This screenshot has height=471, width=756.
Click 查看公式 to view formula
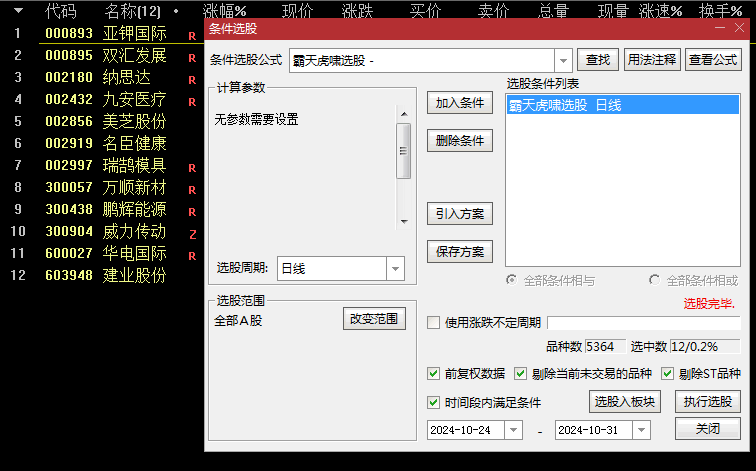[713, 60]
